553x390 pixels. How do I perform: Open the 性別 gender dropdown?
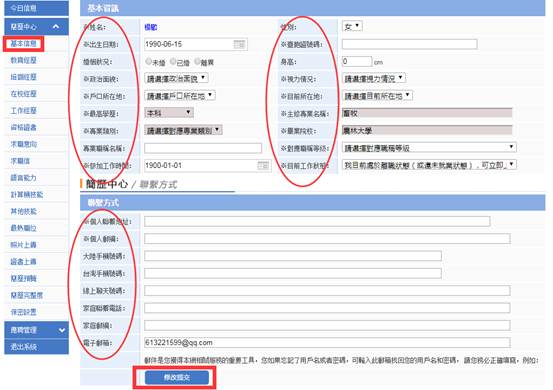point(352,26)
